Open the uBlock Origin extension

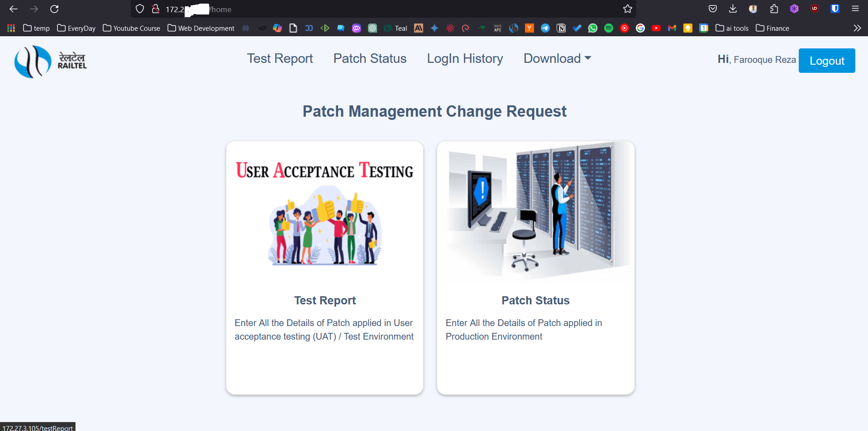(x=815, y=9)
